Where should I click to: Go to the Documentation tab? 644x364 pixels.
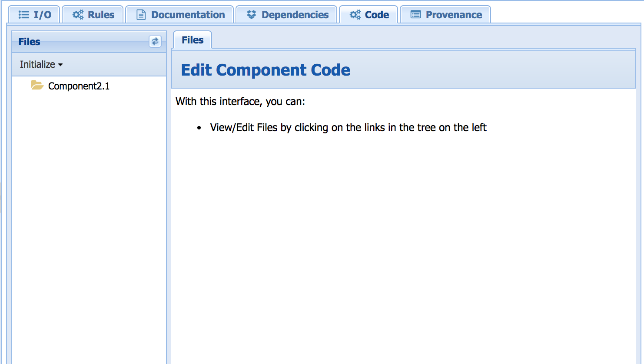click(188, 15)
